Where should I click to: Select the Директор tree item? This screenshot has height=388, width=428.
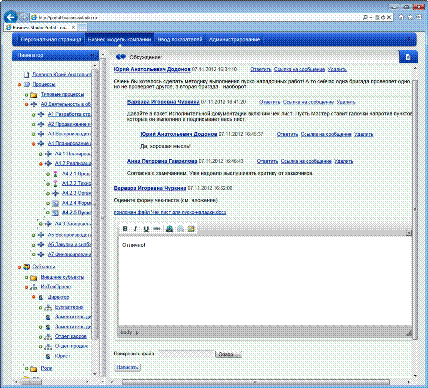click(58, 297)
